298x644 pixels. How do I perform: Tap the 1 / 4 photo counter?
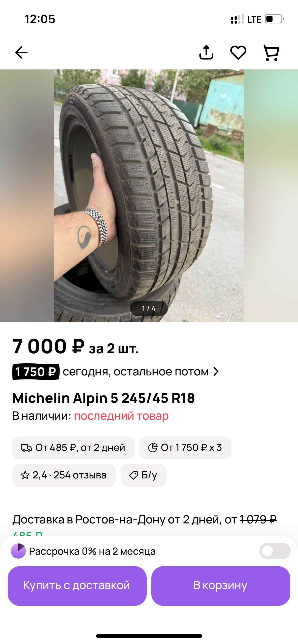(x=149, y=308)
